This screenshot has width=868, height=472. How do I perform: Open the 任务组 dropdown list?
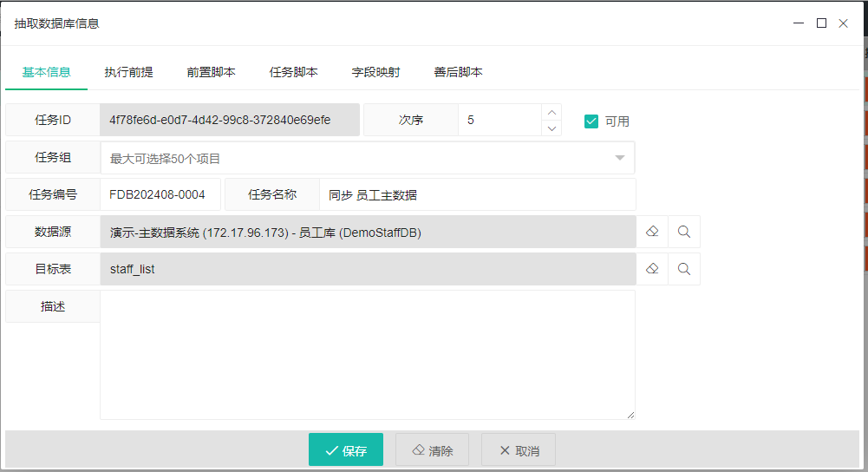click(x=368, y=158)
